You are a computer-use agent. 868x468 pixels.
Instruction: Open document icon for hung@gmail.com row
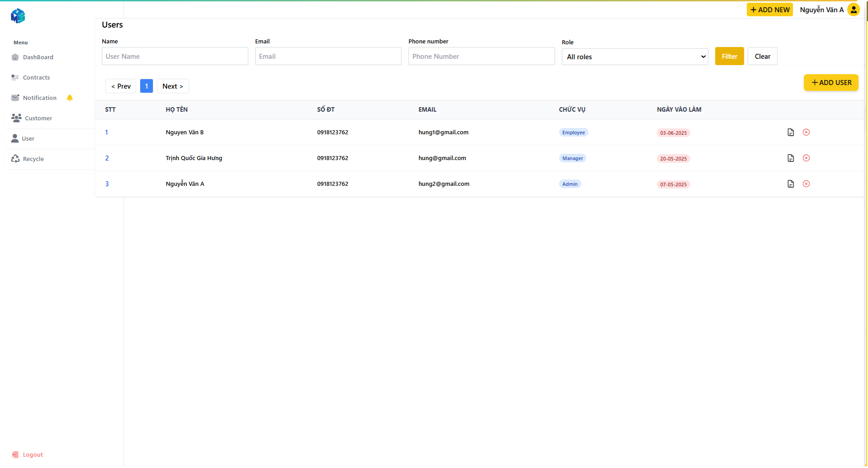(790, 158)
